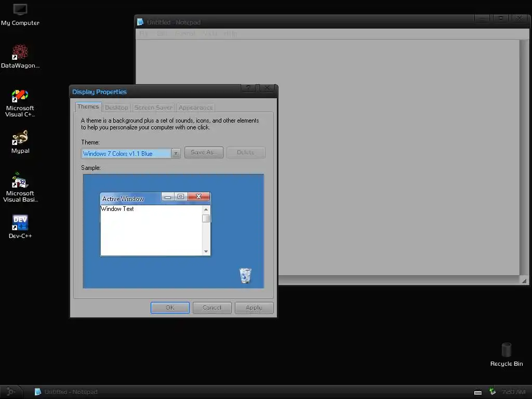Open the Theme dropdown list
532x399 pixels.
click(x=176, y=153)
